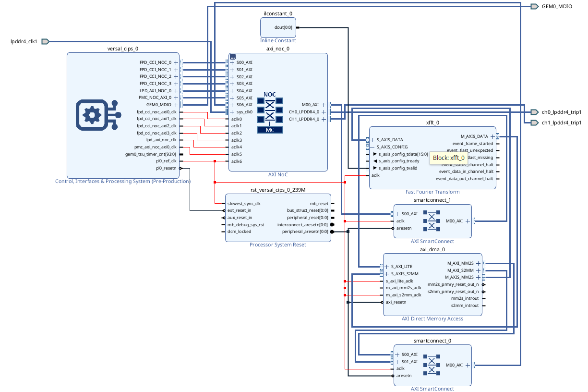
Task: Expand FPD_CCI_NOC_0 interface on versal_cips_0
Action: point(176,62)
